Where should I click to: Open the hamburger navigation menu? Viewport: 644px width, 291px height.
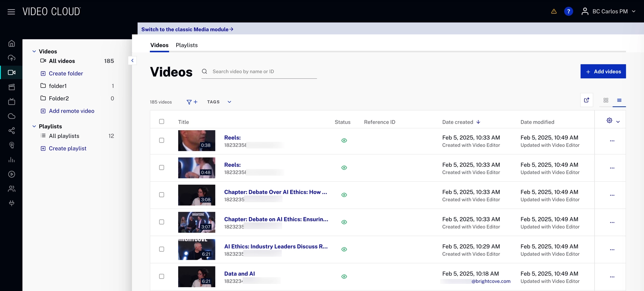tap(11, 12)
